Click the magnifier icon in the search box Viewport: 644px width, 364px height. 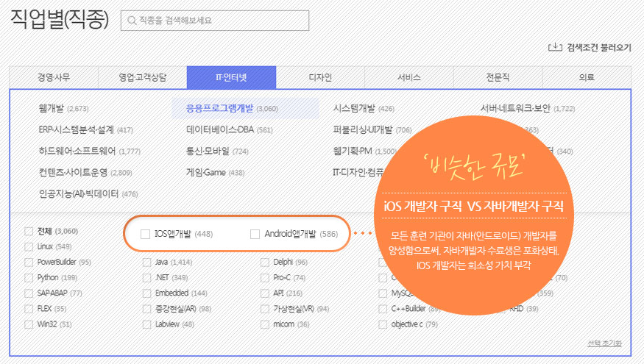(132, 20)
